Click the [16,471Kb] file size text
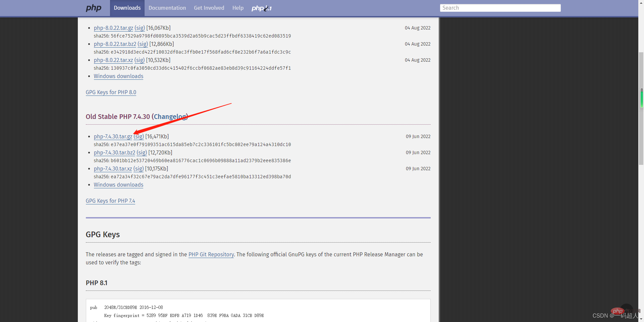Screen dimensions: 644x322 [x=157, y=136]
